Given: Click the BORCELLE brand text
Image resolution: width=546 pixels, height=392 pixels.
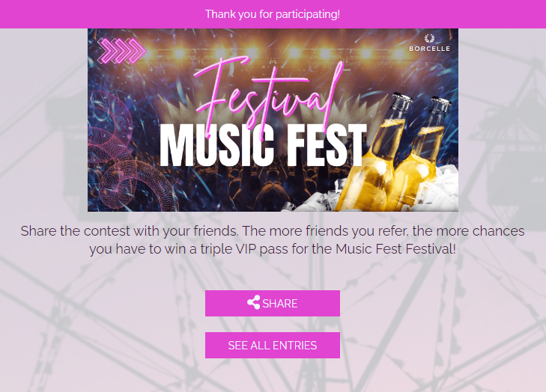Looking at the screenshot, I should (429, 49).
